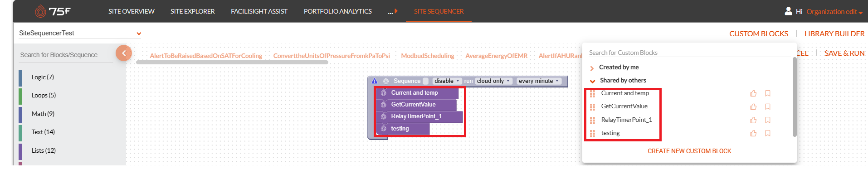Click the user profile icon
868x174 pixels.
point(789,11)
